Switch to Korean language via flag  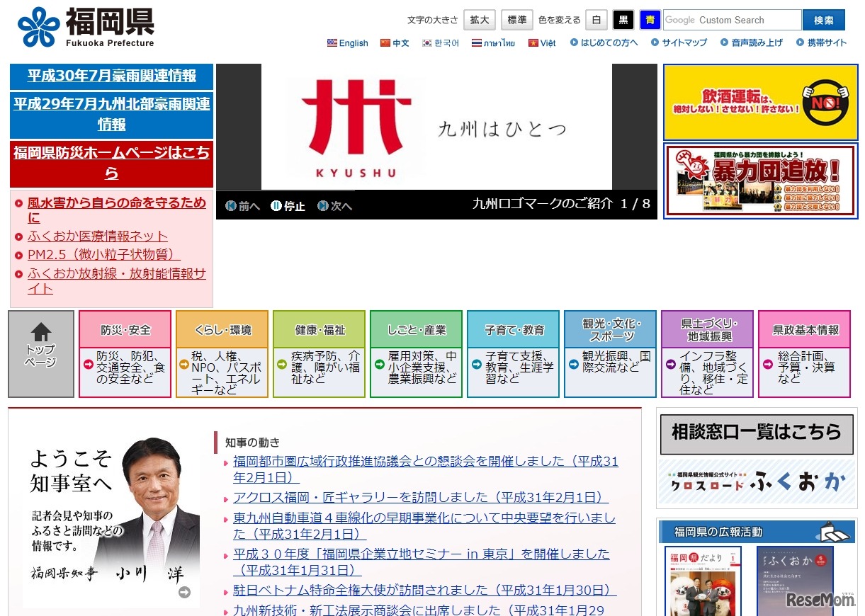pos(441,43)
